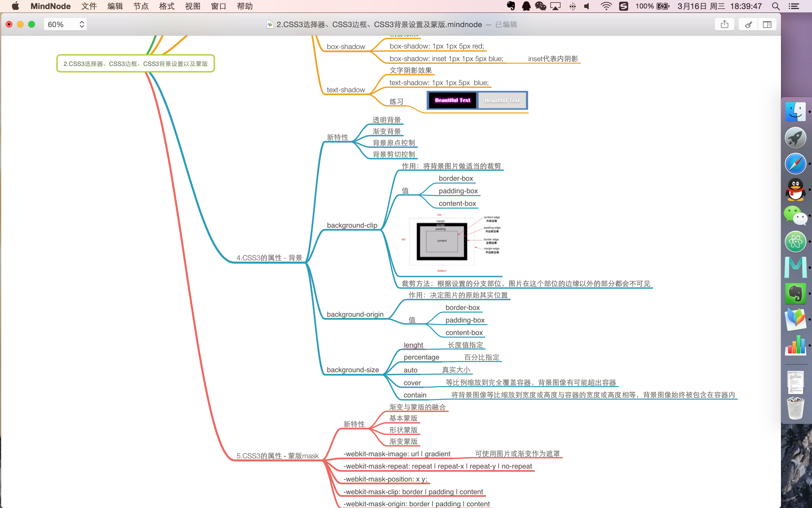Click WeChat menu bar icon

(540, 6)
